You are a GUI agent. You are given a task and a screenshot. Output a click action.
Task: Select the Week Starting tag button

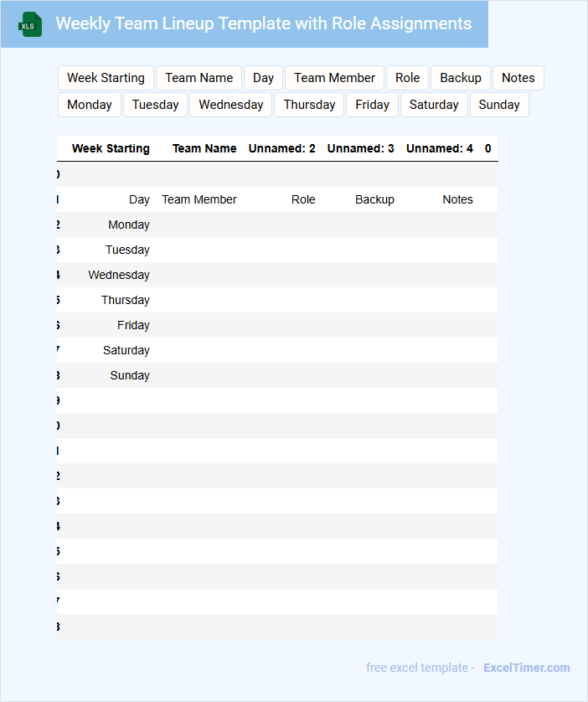click(x=106, y=78)
